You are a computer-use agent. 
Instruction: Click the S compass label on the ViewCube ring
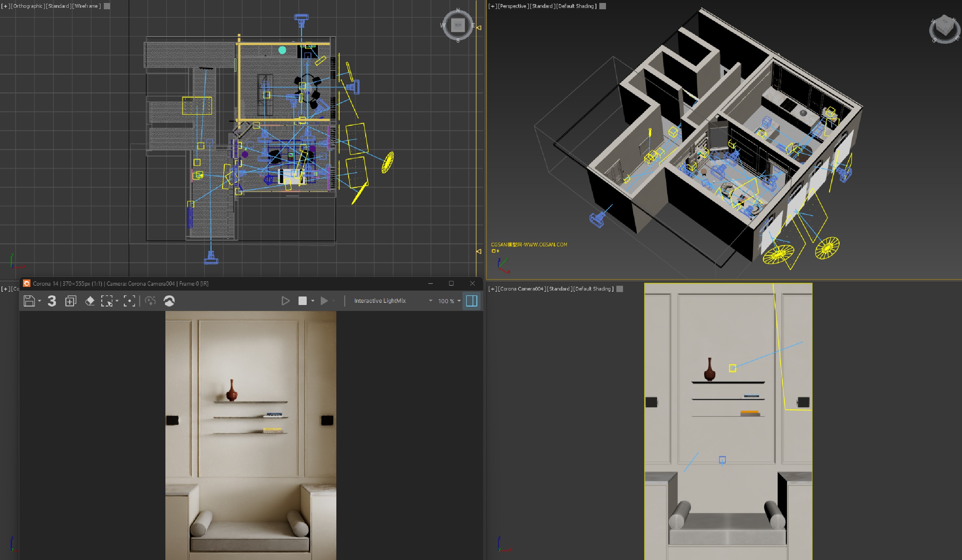tap(458, 40)
